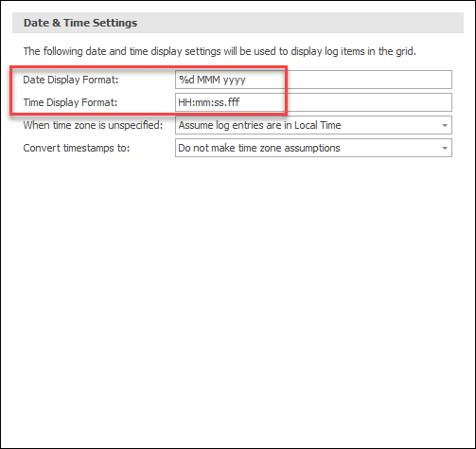
Task: Open the 'When time zone is unspecified' dropdown arrow
Action: pos(445,125)
